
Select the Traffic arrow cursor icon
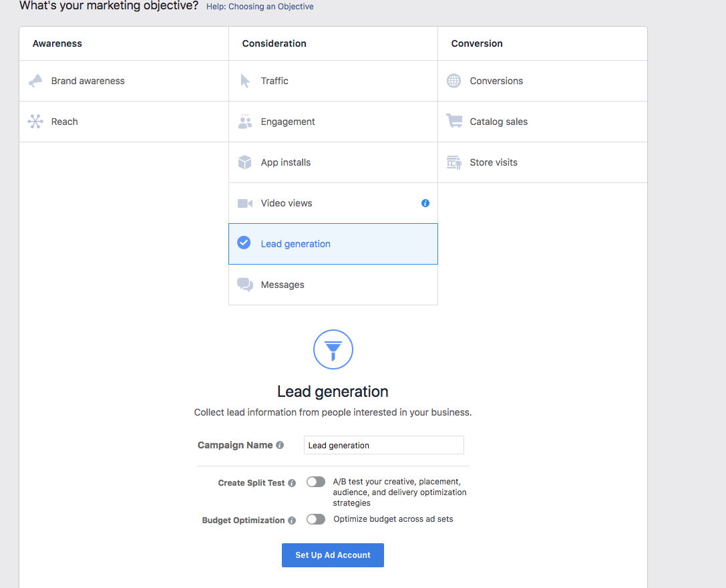(x=244, y=80)
